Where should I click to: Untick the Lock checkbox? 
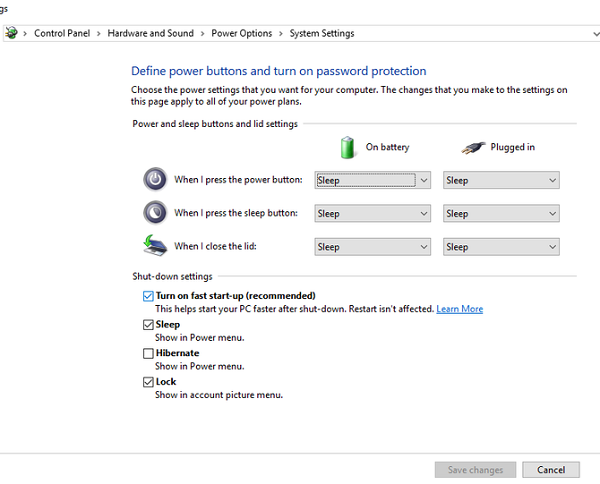point(148,382)
